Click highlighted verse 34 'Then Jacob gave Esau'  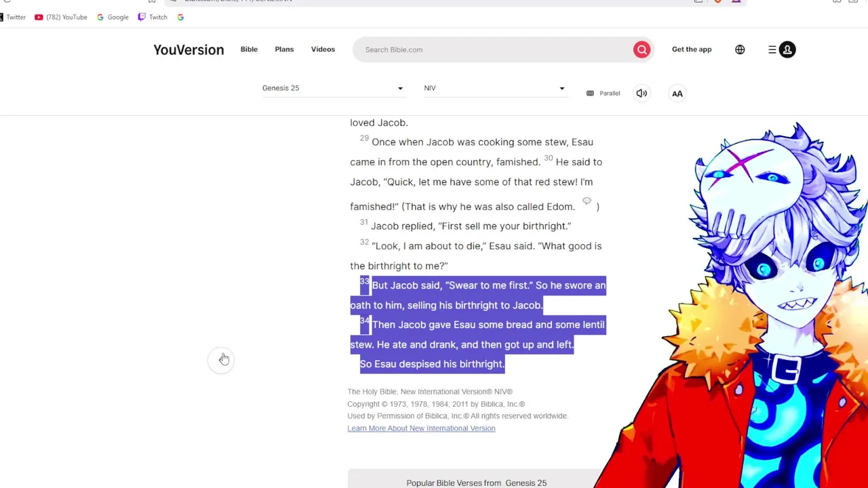point(424,325)
